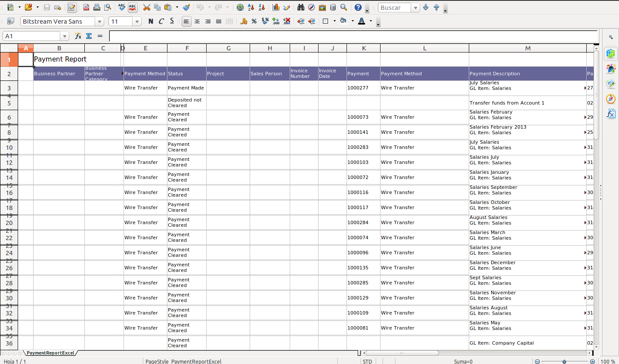
Task: Expand the Name Box dropdown
Action: (65, 36)
